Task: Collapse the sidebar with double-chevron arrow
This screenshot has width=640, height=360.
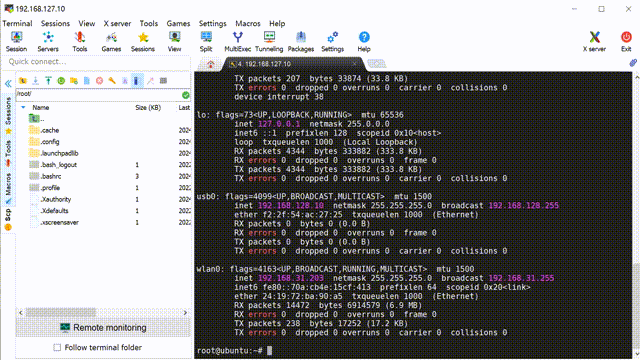Action: [x=8, y=84]
